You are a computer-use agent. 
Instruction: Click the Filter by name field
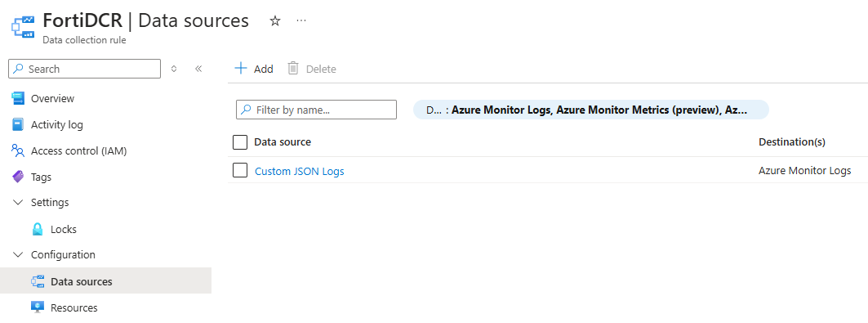(317, 110)
